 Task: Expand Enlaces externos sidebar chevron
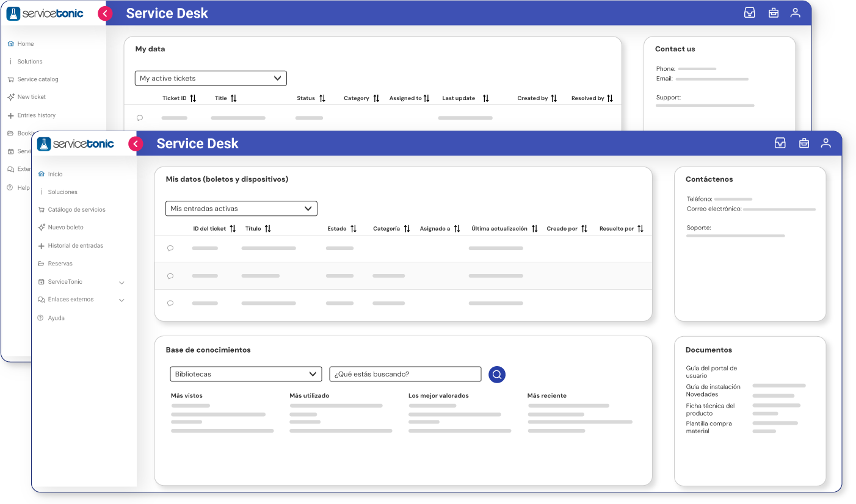tap(122, 300)
